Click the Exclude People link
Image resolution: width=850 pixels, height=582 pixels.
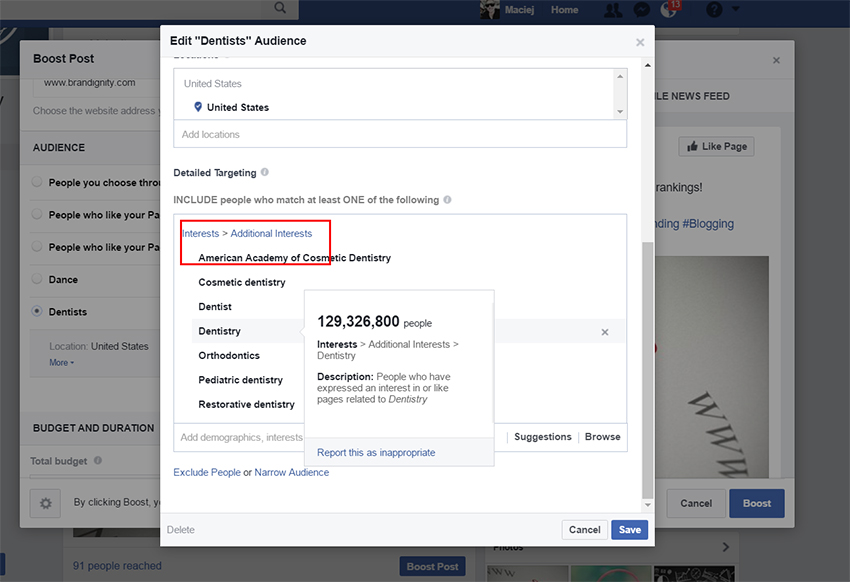pos(207,472)
